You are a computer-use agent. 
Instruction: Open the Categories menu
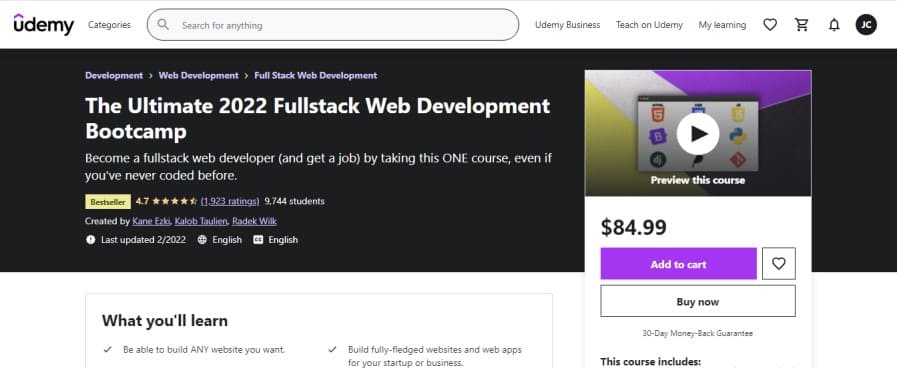pyautogui.click(x=109, y=25)
